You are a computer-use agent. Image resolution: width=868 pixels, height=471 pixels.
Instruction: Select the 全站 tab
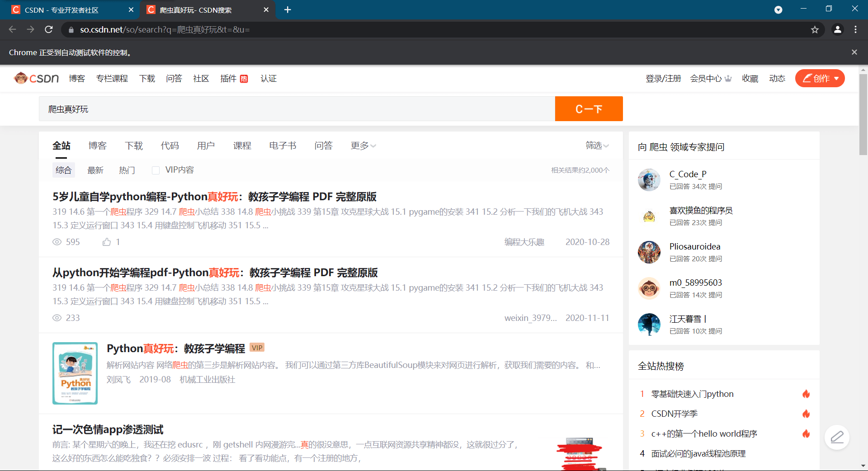tap(61, 146)
